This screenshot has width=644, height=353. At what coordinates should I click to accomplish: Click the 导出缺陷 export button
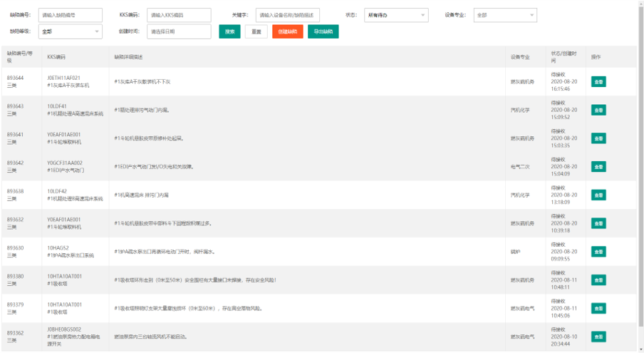click(x=323, y=31)
